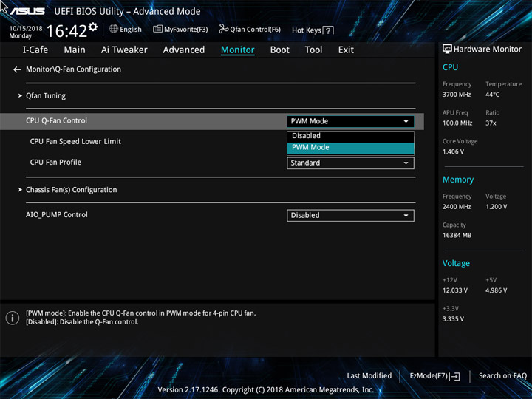The height and width of the screenshot is (399, 532).
Task: Switch to the Main tab
Action: point(75,50)
